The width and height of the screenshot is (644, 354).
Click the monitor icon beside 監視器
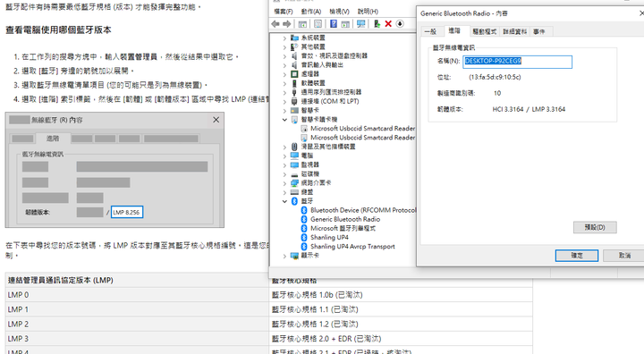point(294,164)
